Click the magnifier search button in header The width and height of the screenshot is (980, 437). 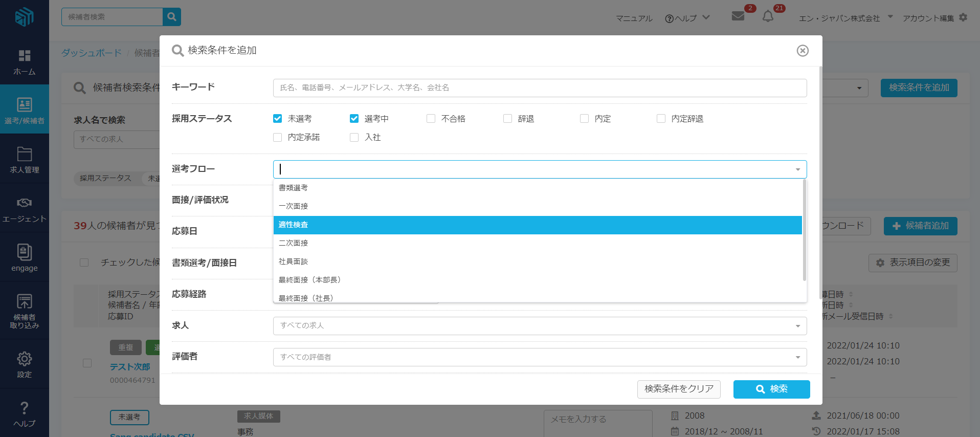[x=172, y=17]
